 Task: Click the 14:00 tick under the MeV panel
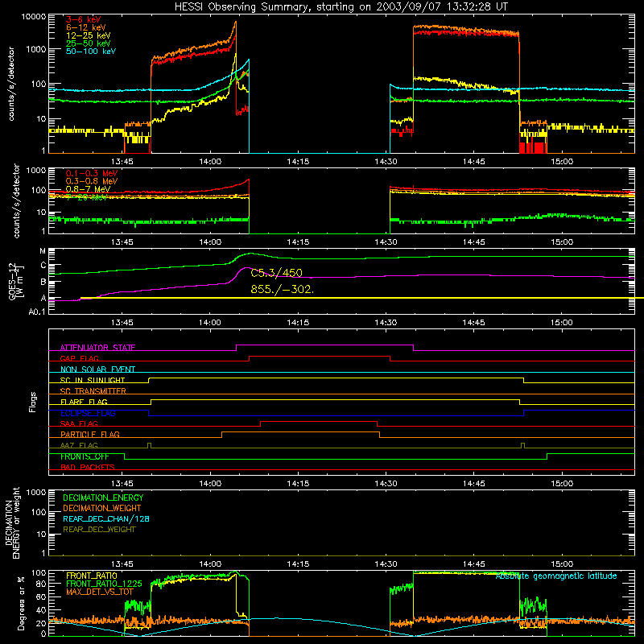[x=210, y=242]
